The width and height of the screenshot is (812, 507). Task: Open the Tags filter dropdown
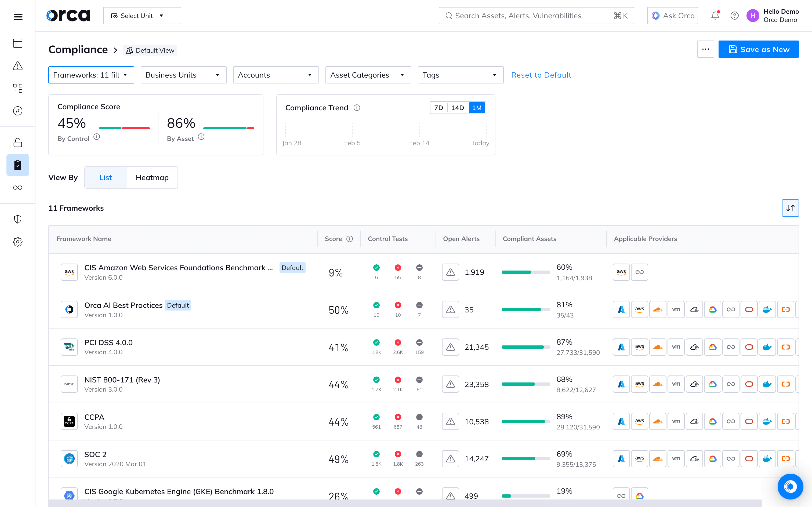pos(461,75)
